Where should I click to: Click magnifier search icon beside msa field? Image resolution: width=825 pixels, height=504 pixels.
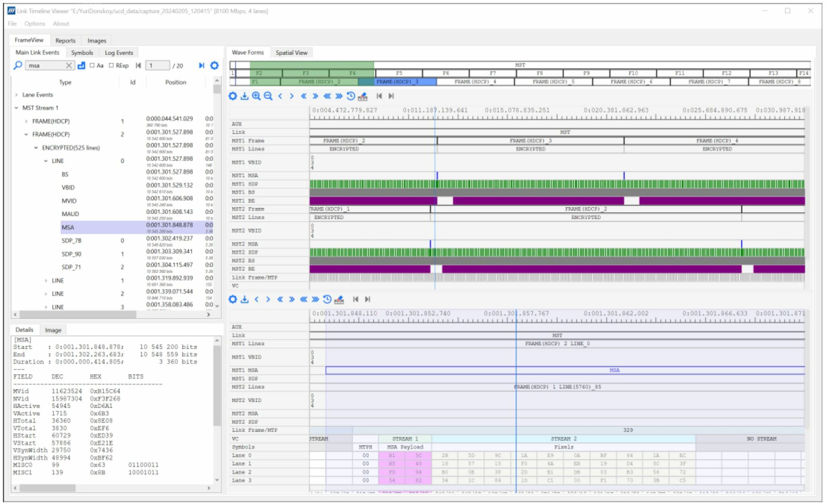[18, 65]
